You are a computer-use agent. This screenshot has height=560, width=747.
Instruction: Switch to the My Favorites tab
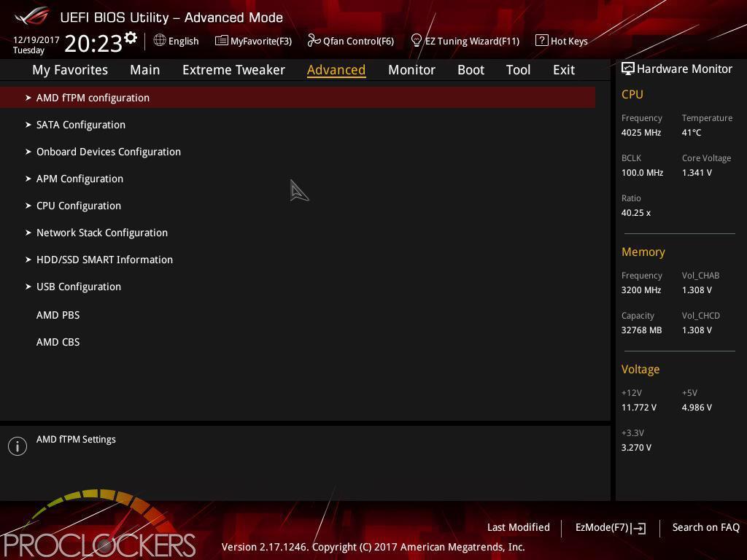tap(70, 70)
